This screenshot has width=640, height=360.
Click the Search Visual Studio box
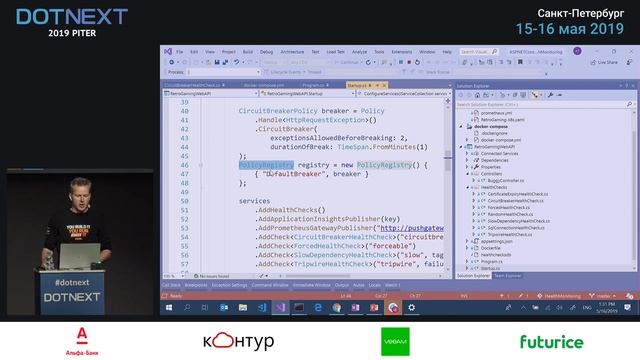(x=479, y=52)
